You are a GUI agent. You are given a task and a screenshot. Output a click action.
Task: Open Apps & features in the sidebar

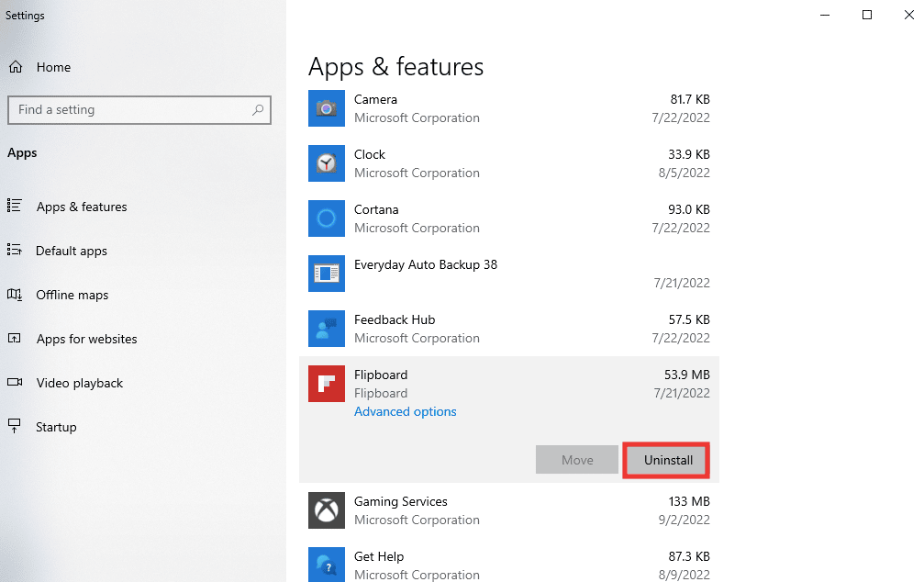pyautogui.click(x=82, y=207)
